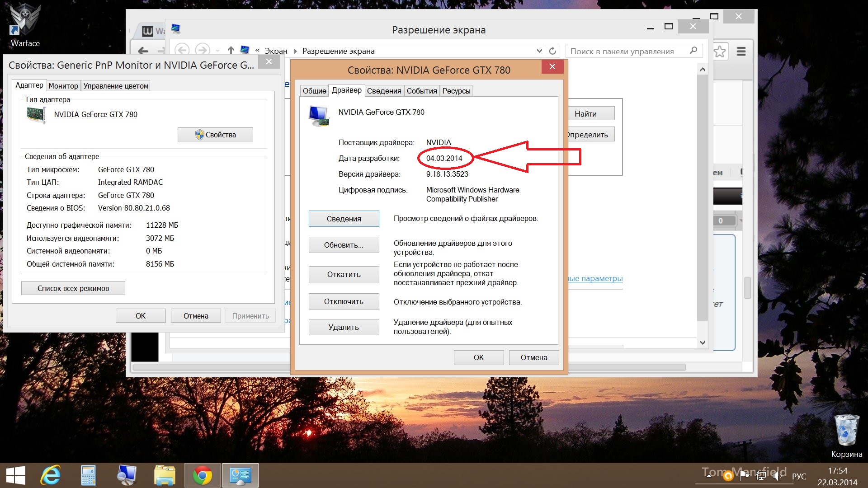Open the Calculator taskbar icon
Image resolution: width=868 pixels, height=488 pixels.
pyautogui.click(x=88, y=475)
